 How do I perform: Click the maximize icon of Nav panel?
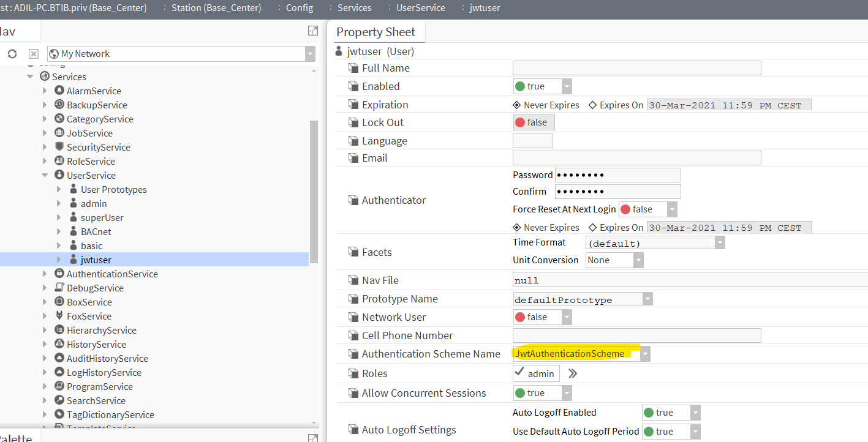312,31
